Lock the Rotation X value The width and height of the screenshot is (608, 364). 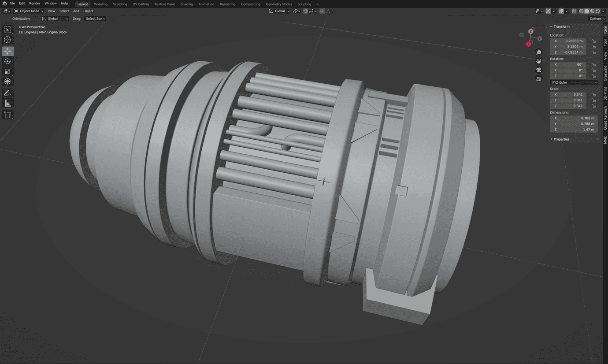point(594,65)
